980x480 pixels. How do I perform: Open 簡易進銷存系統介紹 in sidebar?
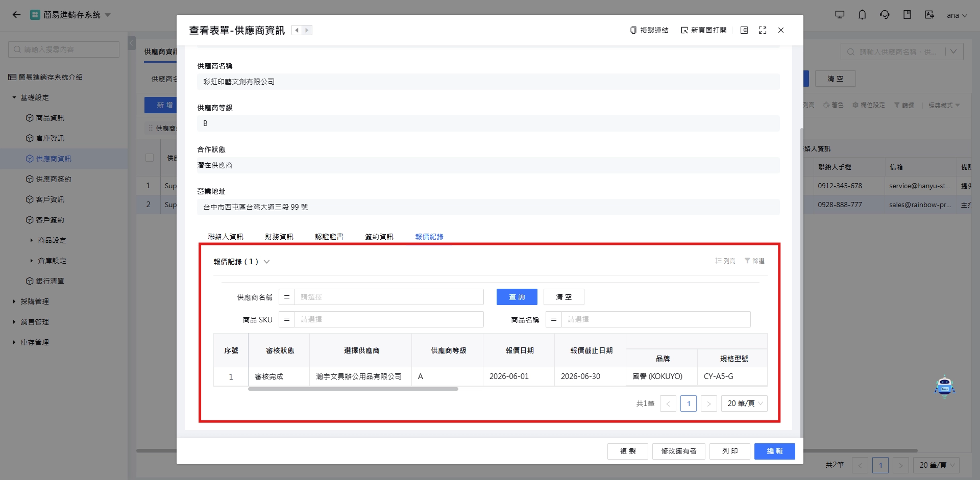pos(46,77)
